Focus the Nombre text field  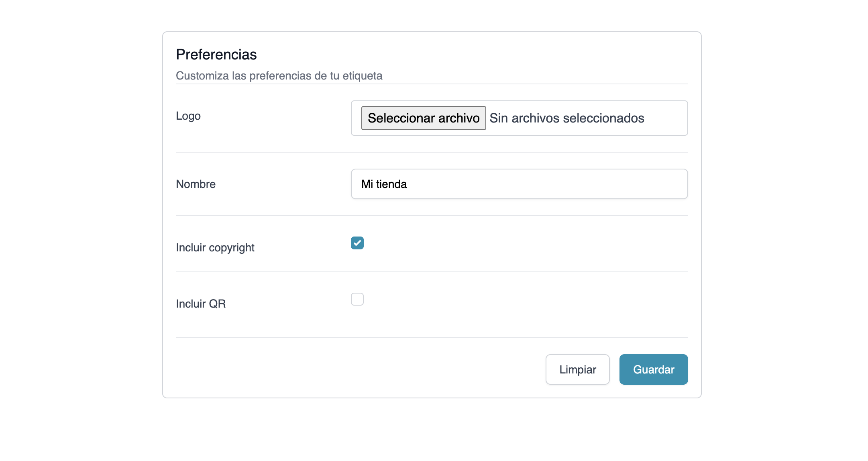click(x=519, y=184)
